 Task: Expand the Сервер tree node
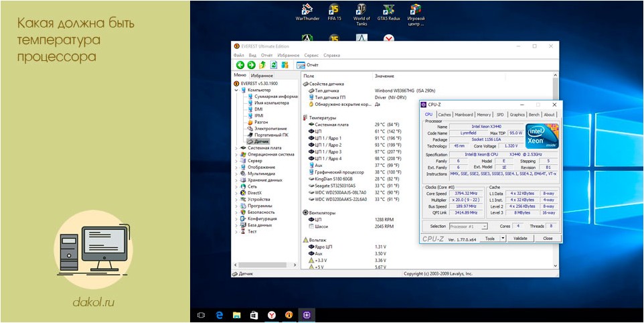[x=236, y=161]
